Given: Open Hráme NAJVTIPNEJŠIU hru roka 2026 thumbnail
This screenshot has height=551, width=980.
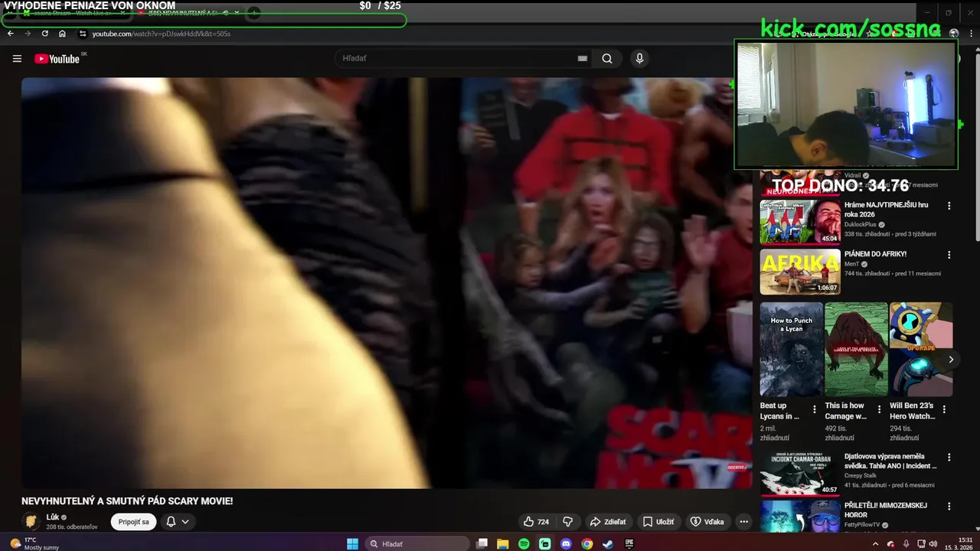Looking at the screenshot, I should click(800, 222).
